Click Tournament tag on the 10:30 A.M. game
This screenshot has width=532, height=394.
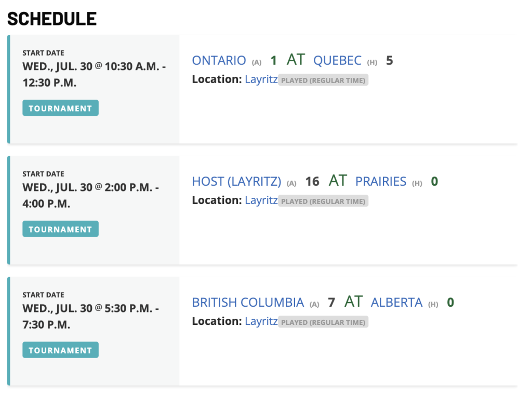60,108
